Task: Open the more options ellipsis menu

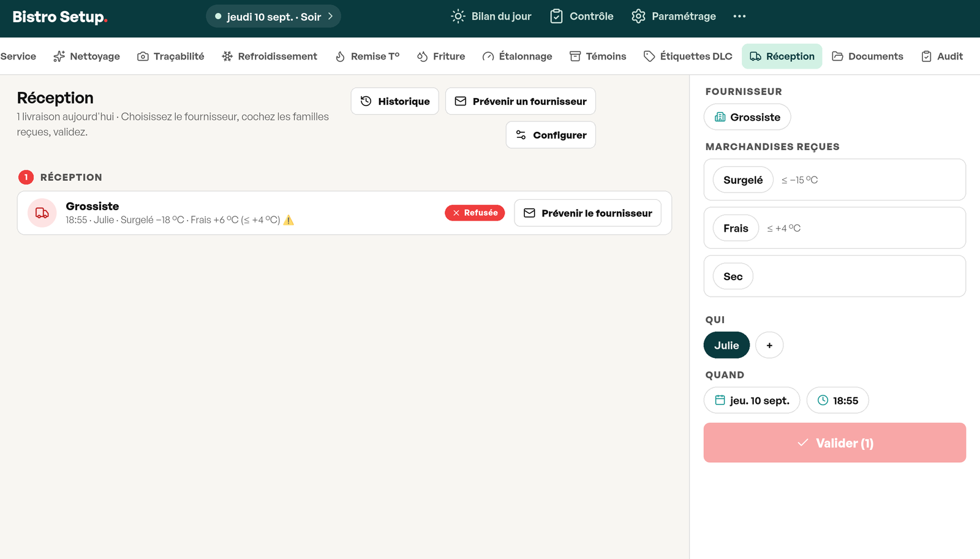Action: pos(739,17)
